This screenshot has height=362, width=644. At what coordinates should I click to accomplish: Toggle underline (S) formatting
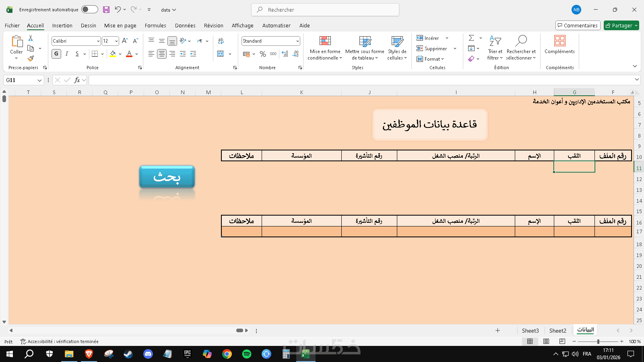77,54
